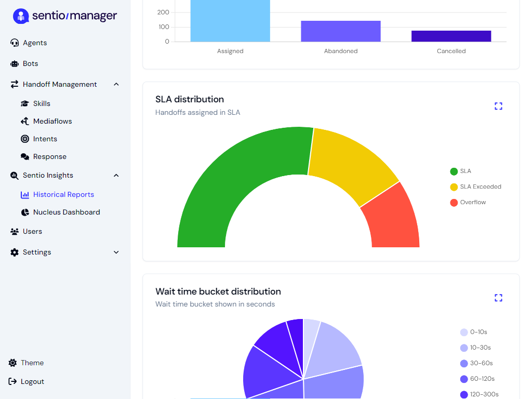Screen dimensions: 532x399
Task: Click the SLA distribution title
Action: pyautogui.click(x=190, y=99)
